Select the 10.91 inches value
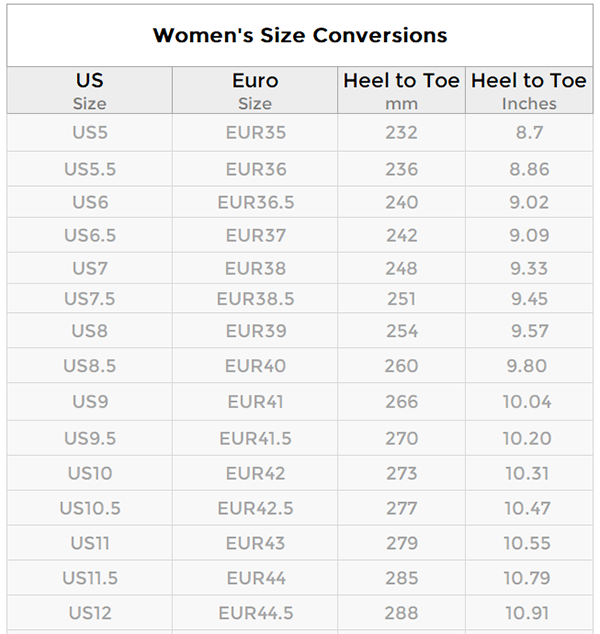 tap(529, 612)
